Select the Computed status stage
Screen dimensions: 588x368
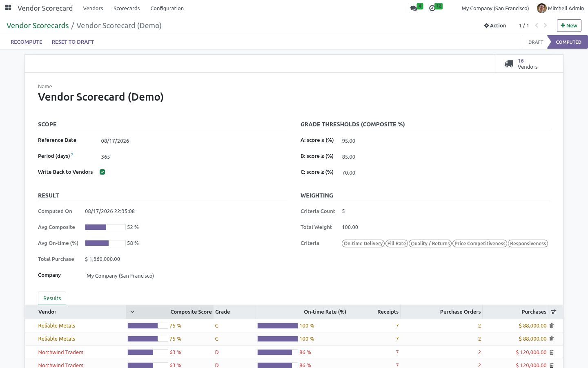568,42
